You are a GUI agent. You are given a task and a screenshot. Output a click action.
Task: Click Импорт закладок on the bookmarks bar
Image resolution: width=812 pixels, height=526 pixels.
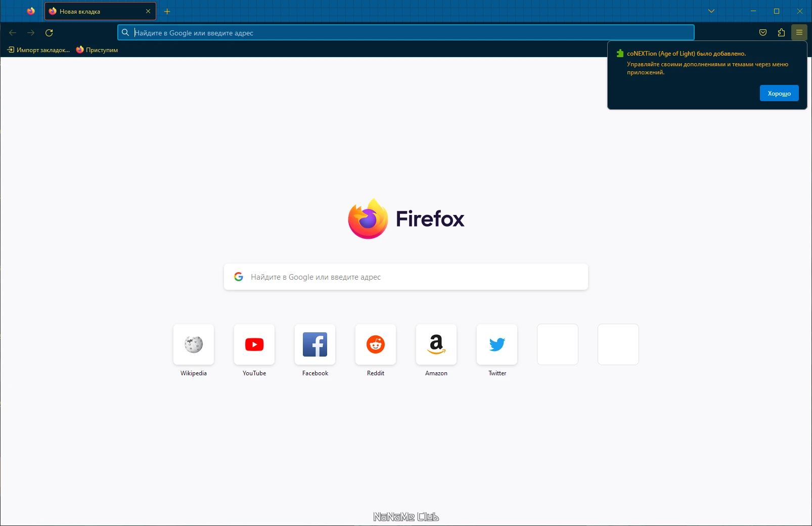39,50
